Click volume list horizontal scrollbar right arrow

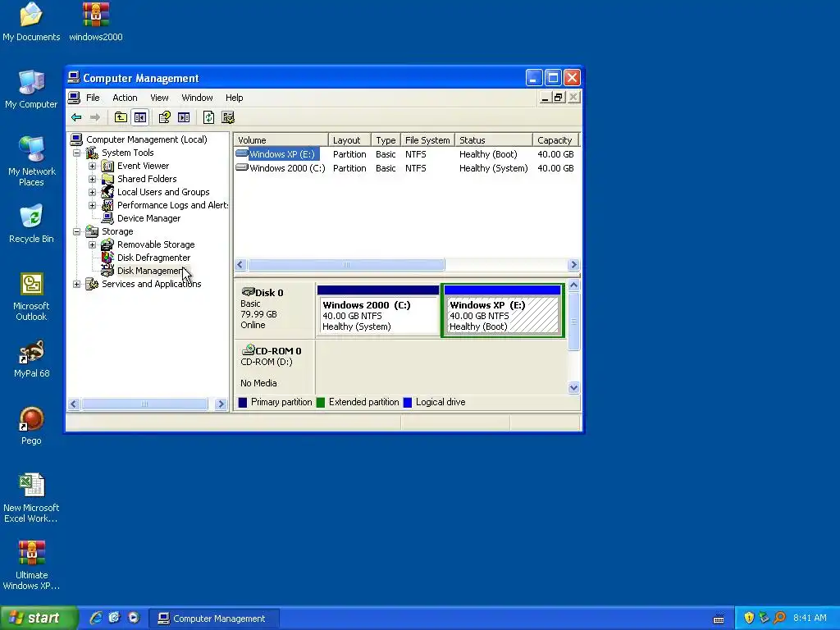(x=573, y=265)
